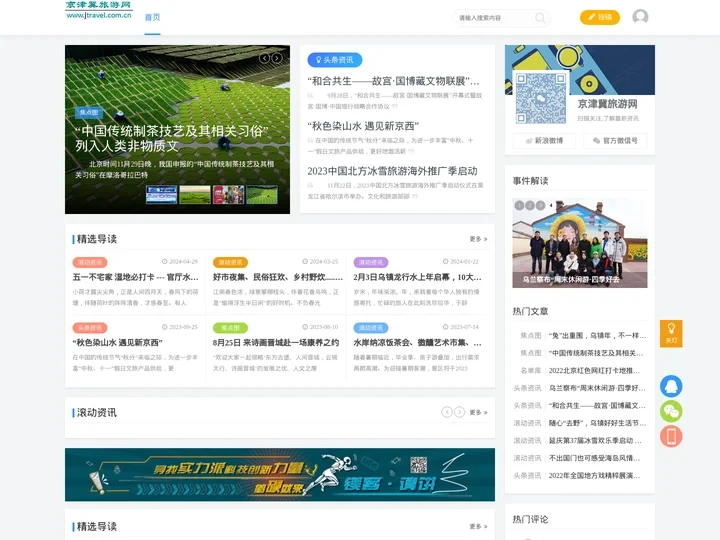The width and height of the screenshot is (720, 540).
Task: Click the blue QQ floating icon
Action: pyautogui.click(x=671, y=386)
